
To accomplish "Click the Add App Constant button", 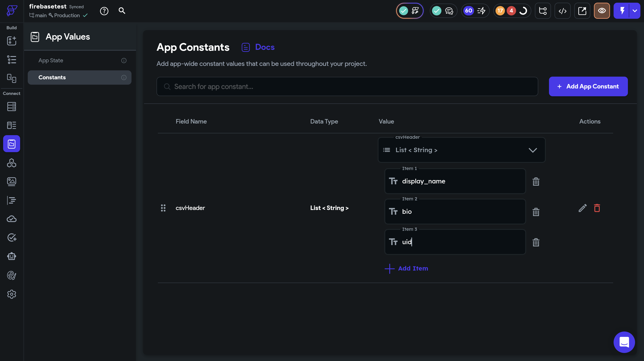I will click(x=588, y=86).
